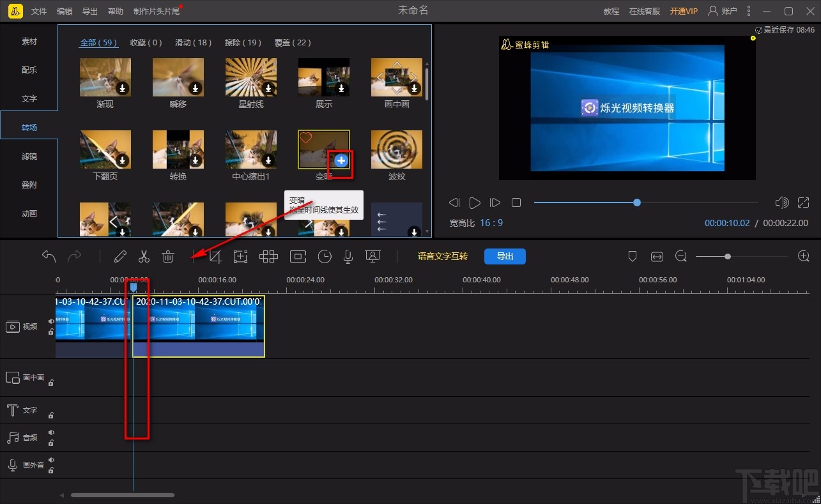
Task: Select the crop tool in toolbar
Action: (x=215, y=257)
